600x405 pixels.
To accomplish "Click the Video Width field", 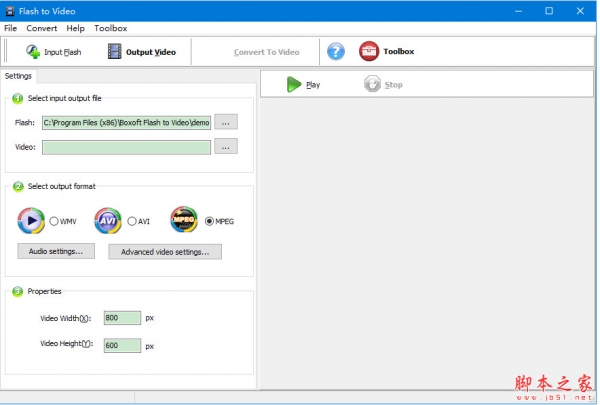I will pos(122,318).
